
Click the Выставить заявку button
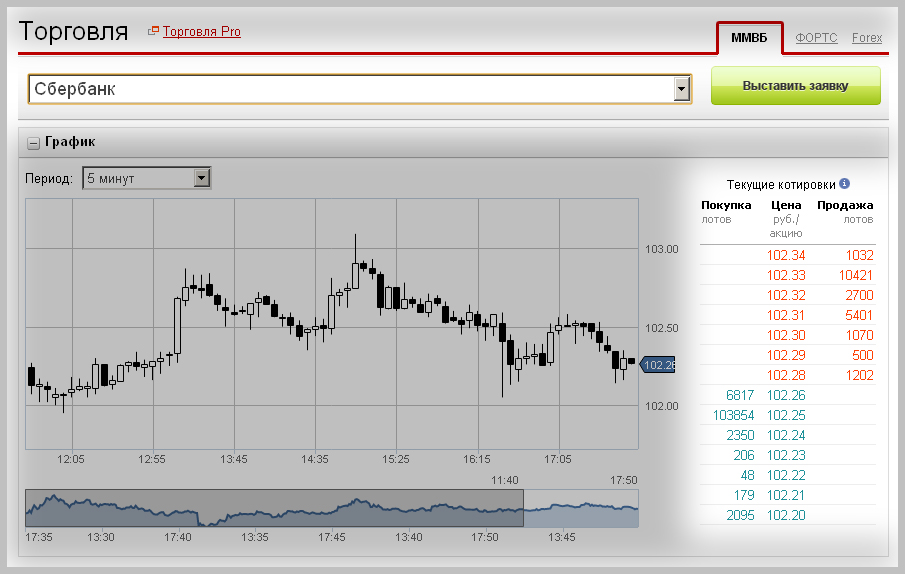tap(795, 86)
